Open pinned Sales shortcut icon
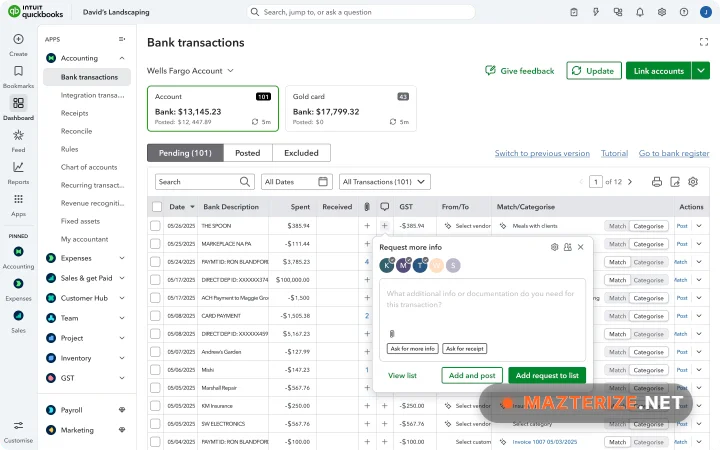The height and width of the screenshot is (450, 720). (18, 316)
